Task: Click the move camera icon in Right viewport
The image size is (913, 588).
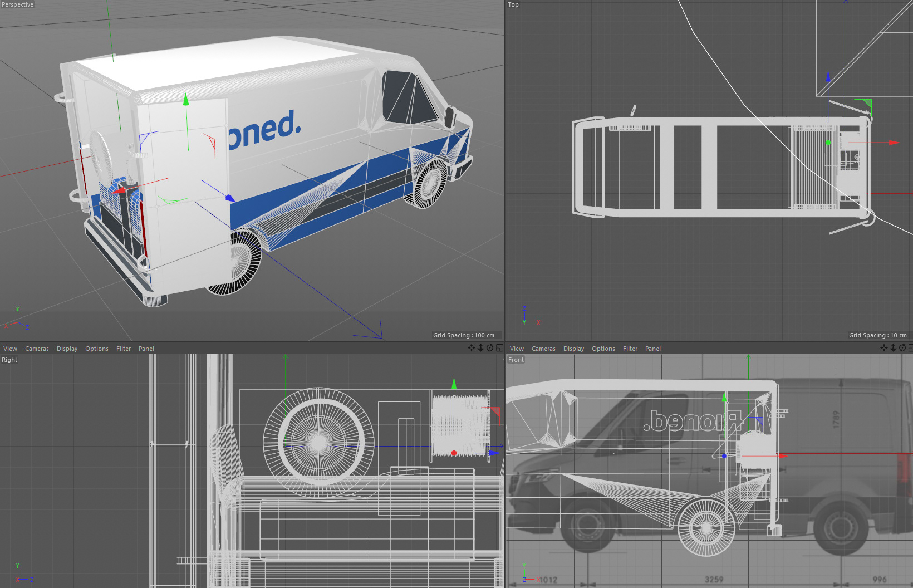Action: (472, 348)
